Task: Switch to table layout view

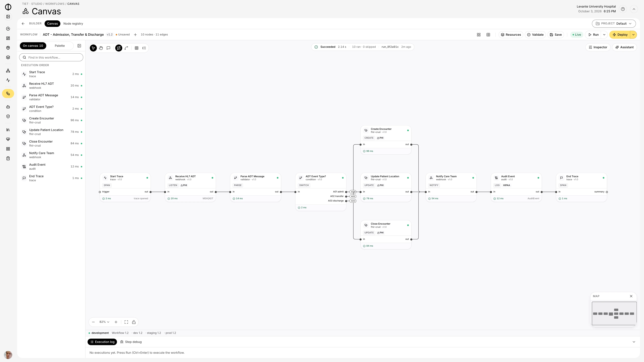Action: click(488, 35)
